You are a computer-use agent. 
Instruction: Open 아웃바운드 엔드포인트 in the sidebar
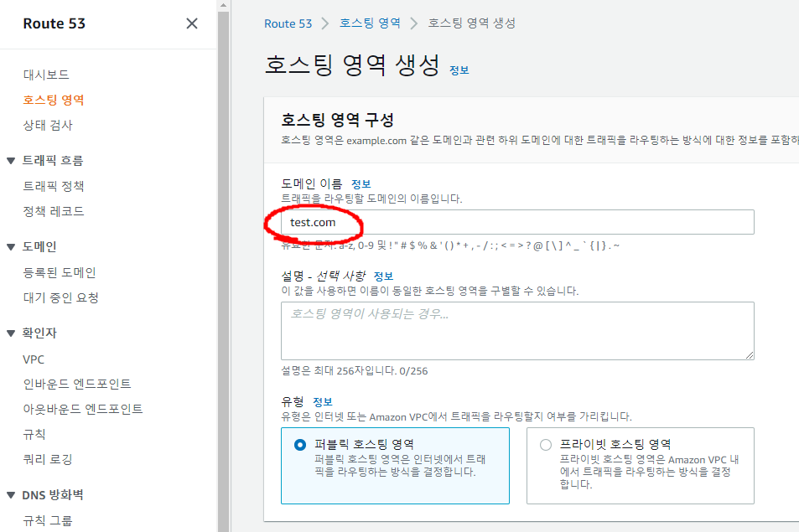(83, 409)
